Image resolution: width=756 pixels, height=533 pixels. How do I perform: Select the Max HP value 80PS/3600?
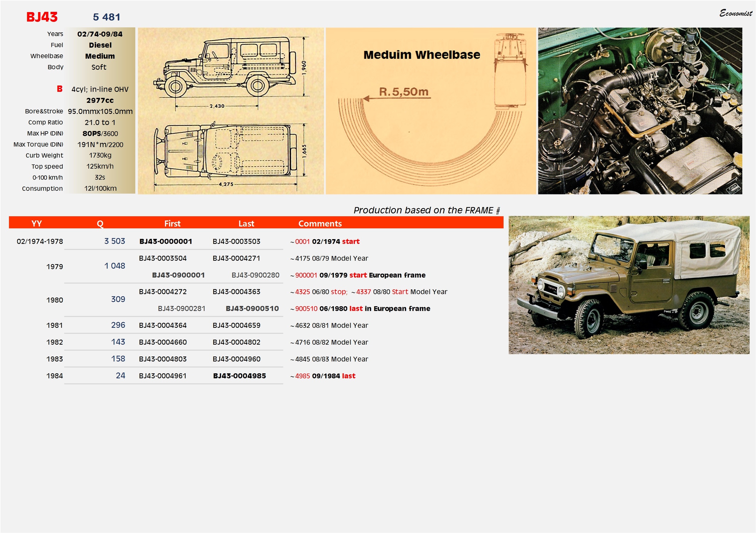(x=100, y=134)
